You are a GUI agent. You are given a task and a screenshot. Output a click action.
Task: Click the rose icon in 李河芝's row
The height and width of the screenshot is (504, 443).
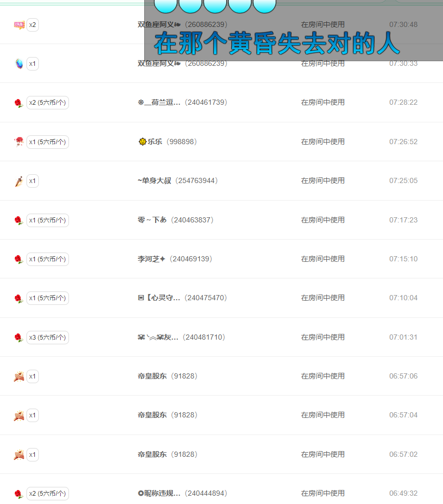pyautogui.click(x=19, y=259)
